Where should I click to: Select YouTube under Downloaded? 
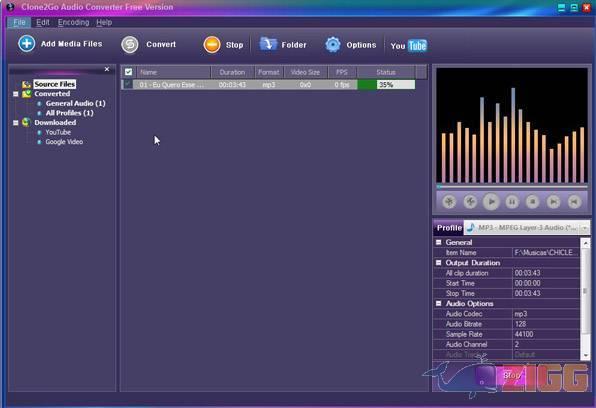click(x=58, y=132)
